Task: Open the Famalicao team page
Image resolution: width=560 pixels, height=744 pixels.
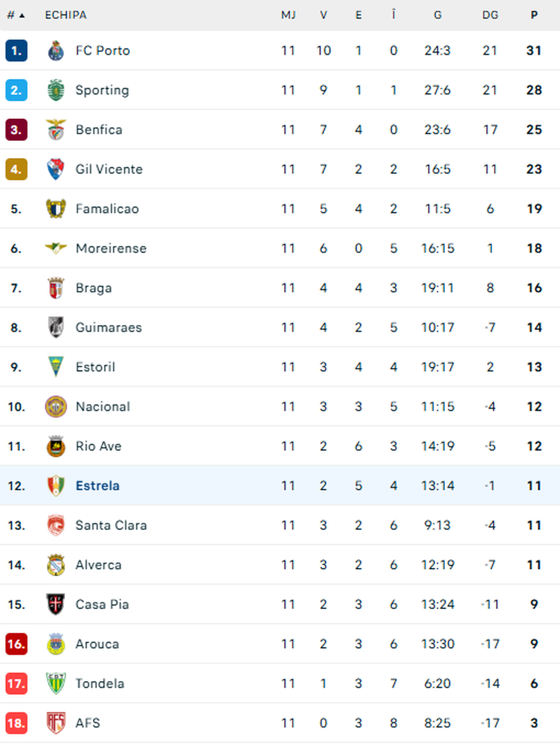Action: tap(107, 209)
